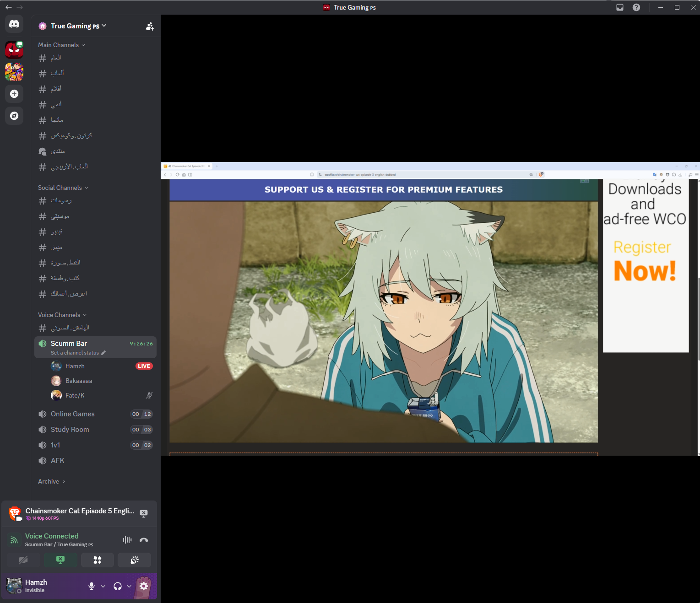Open the colorful cartoon characters server icon

click(x=14, y=72)
